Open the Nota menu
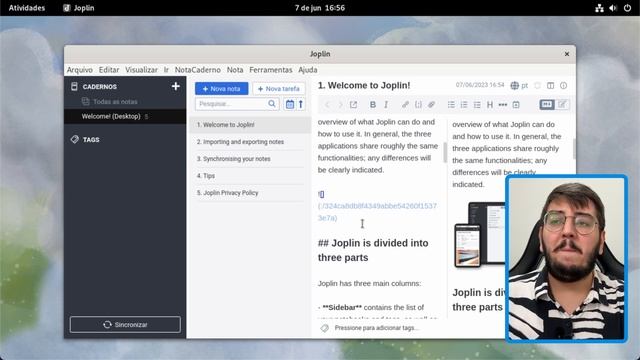The width and height of the screenshot is (640, 360). (x=235, y=70)
